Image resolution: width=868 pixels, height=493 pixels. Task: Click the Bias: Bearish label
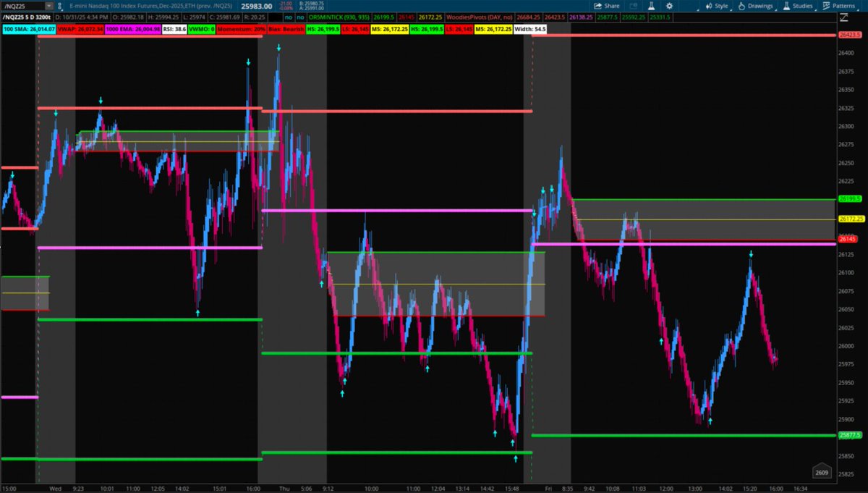click(x=286, y=28)
